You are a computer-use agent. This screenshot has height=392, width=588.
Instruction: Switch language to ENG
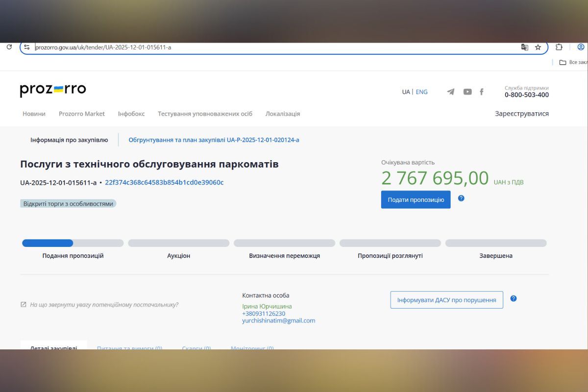[421, 92]
